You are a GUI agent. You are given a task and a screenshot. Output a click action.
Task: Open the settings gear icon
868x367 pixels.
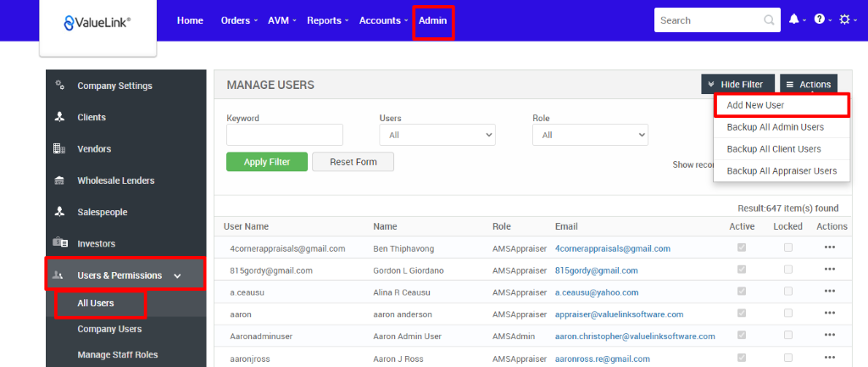point(843,19)
